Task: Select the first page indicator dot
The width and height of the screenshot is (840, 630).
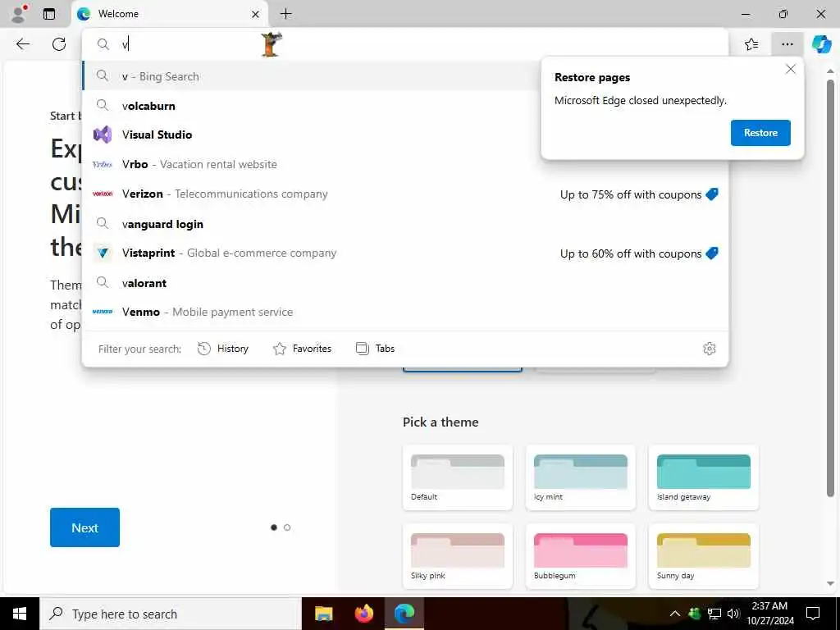Action: (274, 527)
